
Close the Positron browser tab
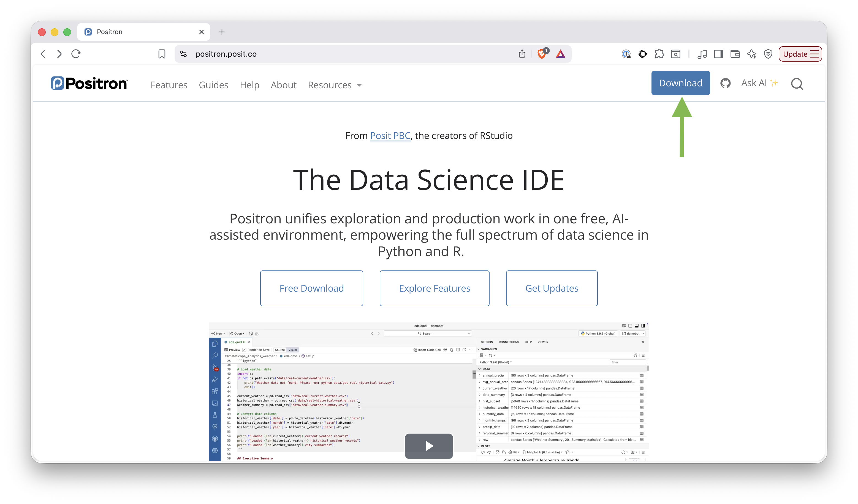202,32
